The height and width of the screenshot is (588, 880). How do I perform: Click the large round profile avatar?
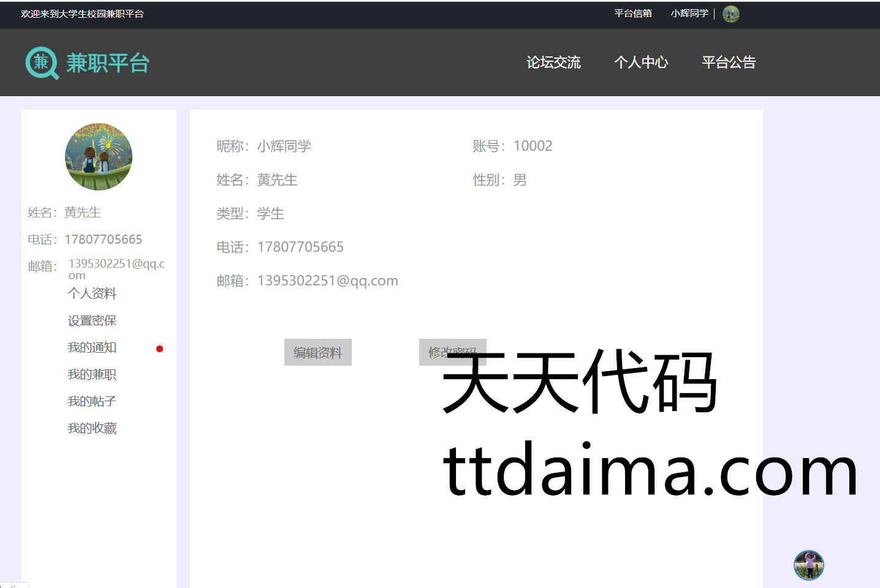click(x=99, y=157)
